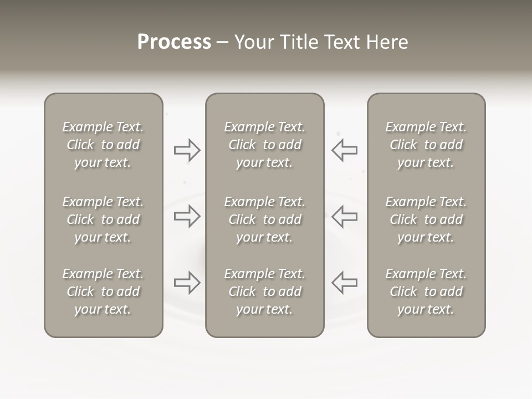Viewport: 532px width, 399px height.
Task: Select middle example text in left column
Action: (x=103, y=219)
